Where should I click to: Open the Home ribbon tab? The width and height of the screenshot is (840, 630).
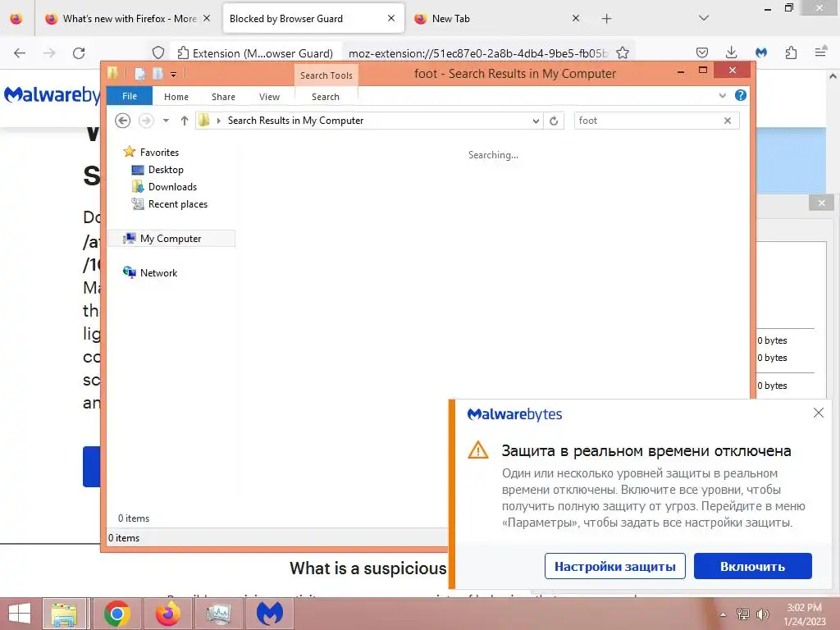point(176,97)
